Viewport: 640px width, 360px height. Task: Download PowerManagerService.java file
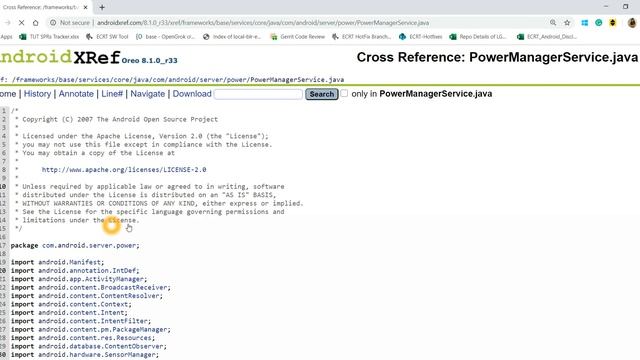192,94
